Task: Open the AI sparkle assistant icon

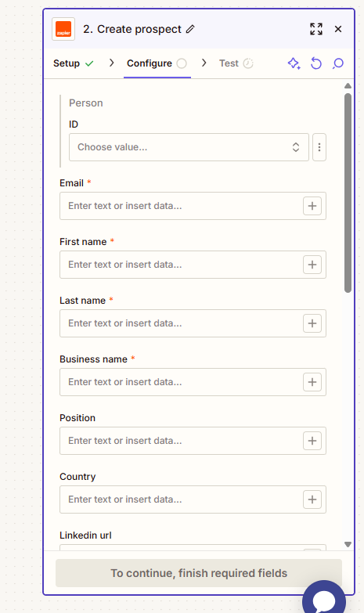Action: click(x=294, y=63)
